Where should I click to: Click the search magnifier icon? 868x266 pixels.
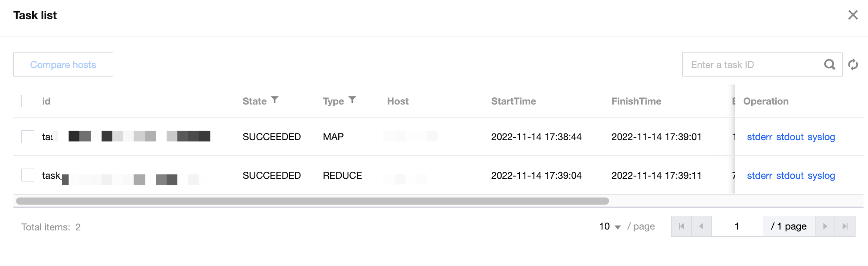tap(829, 64)
